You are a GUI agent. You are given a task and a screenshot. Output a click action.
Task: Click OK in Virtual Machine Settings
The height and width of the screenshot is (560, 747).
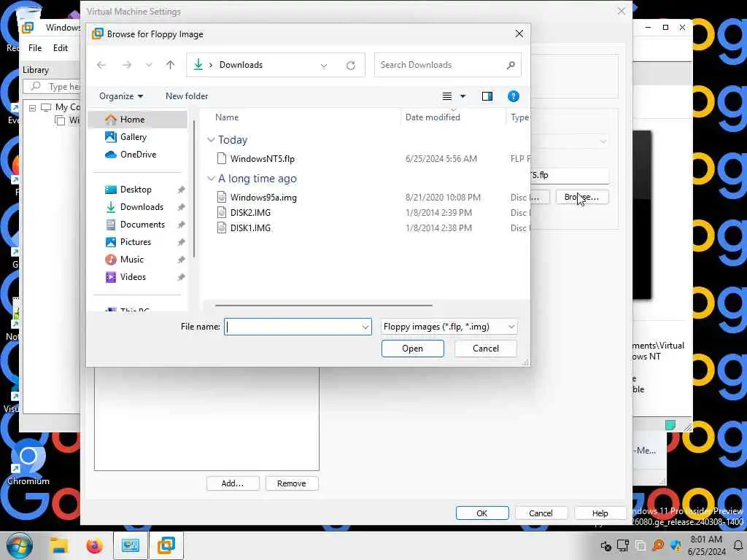tap(482, 513)
